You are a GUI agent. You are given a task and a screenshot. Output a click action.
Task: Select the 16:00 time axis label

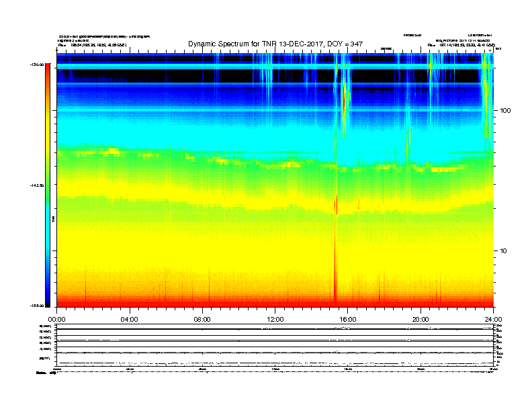tap(348, 319)
